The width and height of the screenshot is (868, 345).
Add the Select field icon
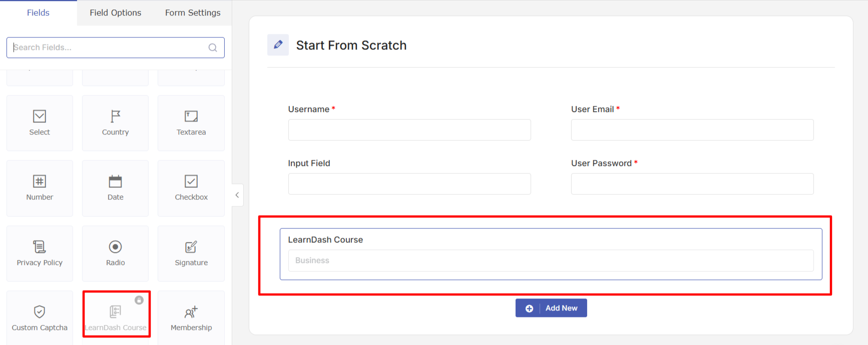pyautogui.click(x=40, y=123)
